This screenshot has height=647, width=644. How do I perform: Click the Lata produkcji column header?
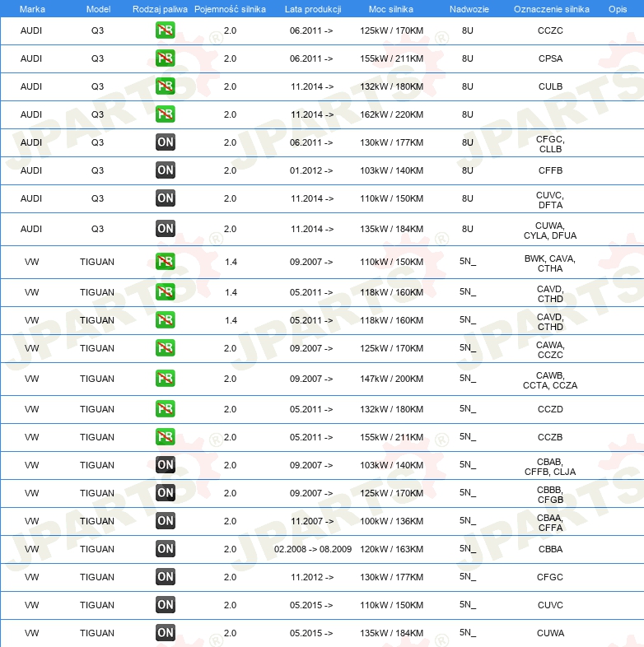pyautogui.click(x=313, y=9)
